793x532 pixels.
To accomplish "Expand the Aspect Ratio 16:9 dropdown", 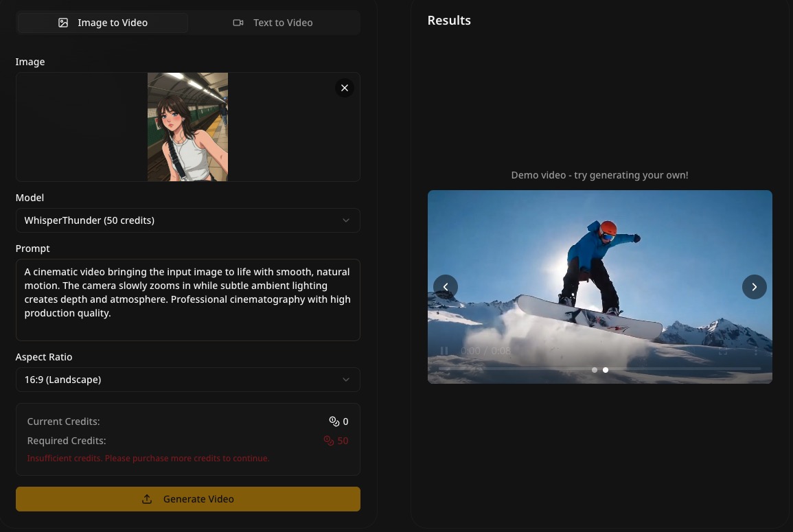I will click(x=187, y=380).
